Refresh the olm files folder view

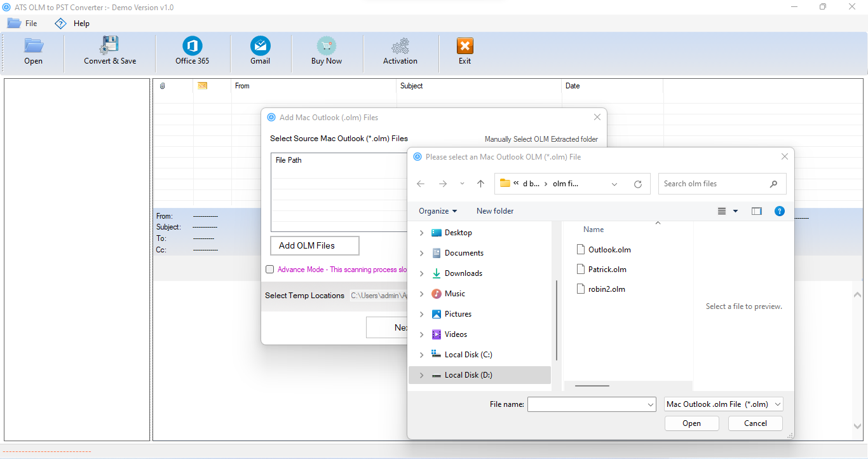638,184
